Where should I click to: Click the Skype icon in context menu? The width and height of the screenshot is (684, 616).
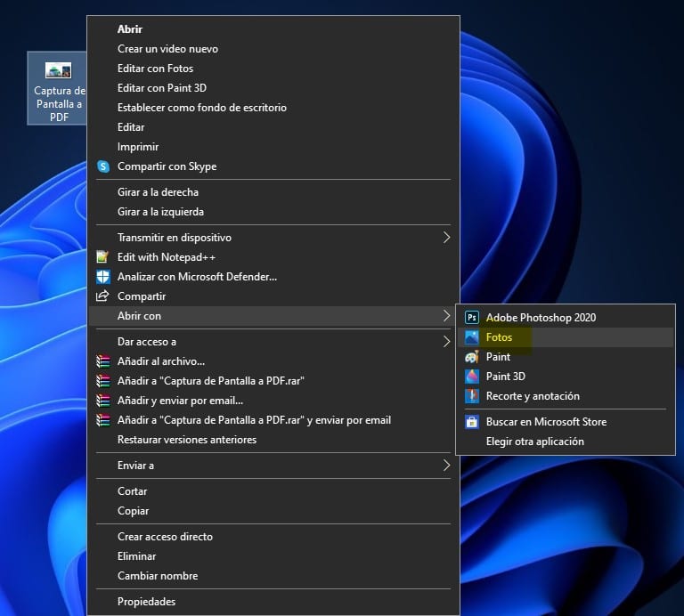(x=103, y=166)
